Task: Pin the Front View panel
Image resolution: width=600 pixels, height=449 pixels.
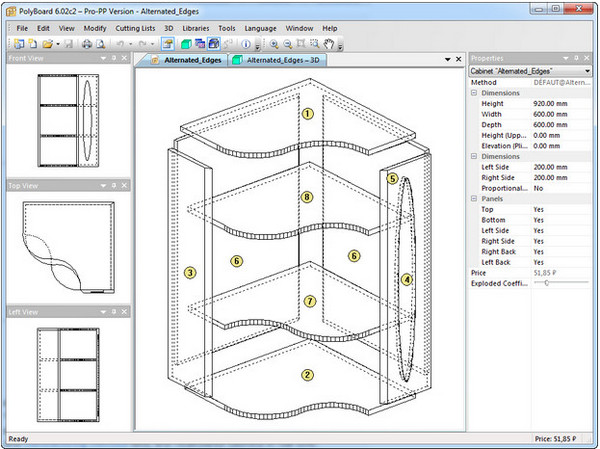Action: (x=113, y=58)
